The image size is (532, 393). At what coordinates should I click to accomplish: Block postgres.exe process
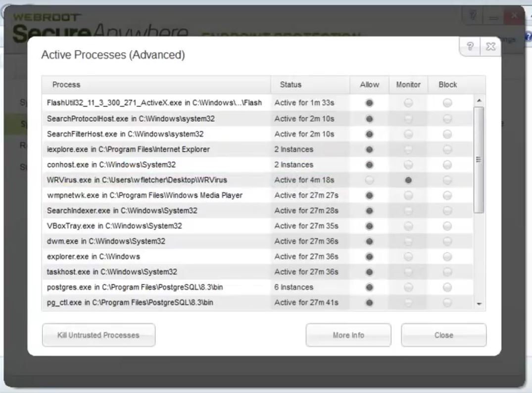pyautogui.click(x=447, y=288)
